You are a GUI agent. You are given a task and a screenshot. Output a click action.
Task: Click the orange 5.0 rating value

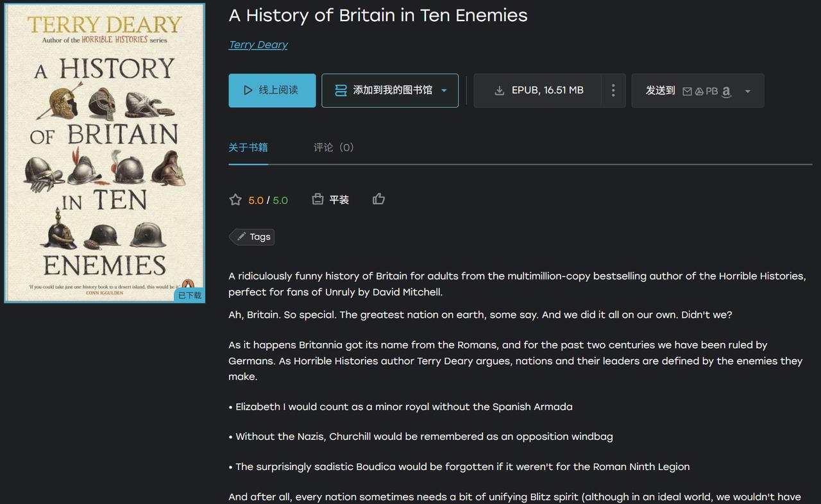(x=256, y=200)
